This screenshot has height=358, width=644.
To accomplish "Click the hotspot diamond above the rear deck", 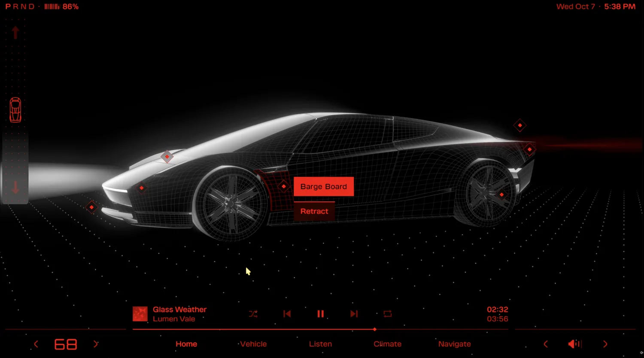I will click(519, 125).
